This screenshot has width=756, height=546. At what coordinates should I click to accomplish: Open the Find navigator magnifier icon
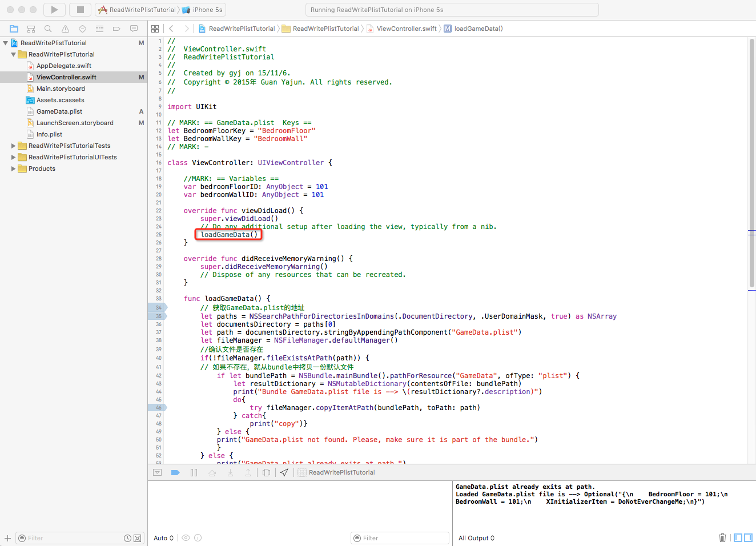[48, 29]
